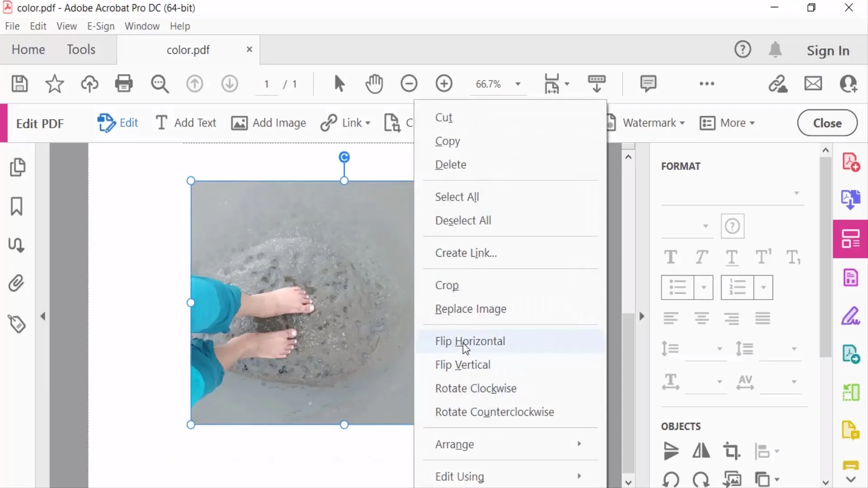868x488 pixels.
Task: Open the Attachments paperclip panel
Action: point(17,284)
